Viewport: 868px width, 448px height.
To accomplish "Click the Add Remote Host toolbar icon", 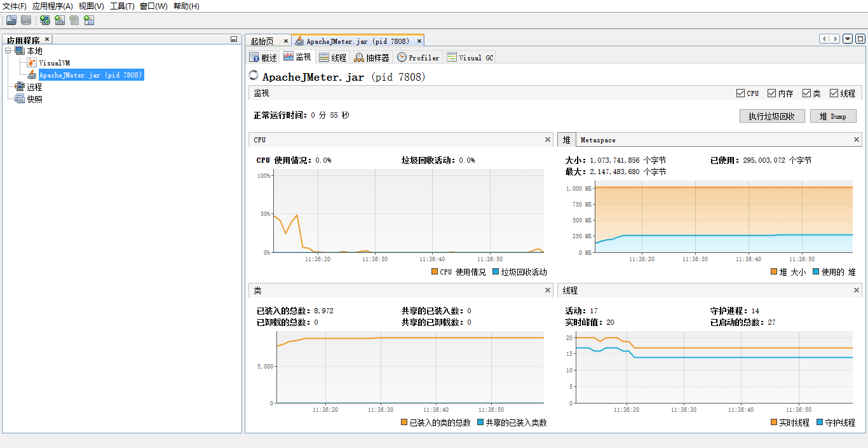I will (45, 20).
